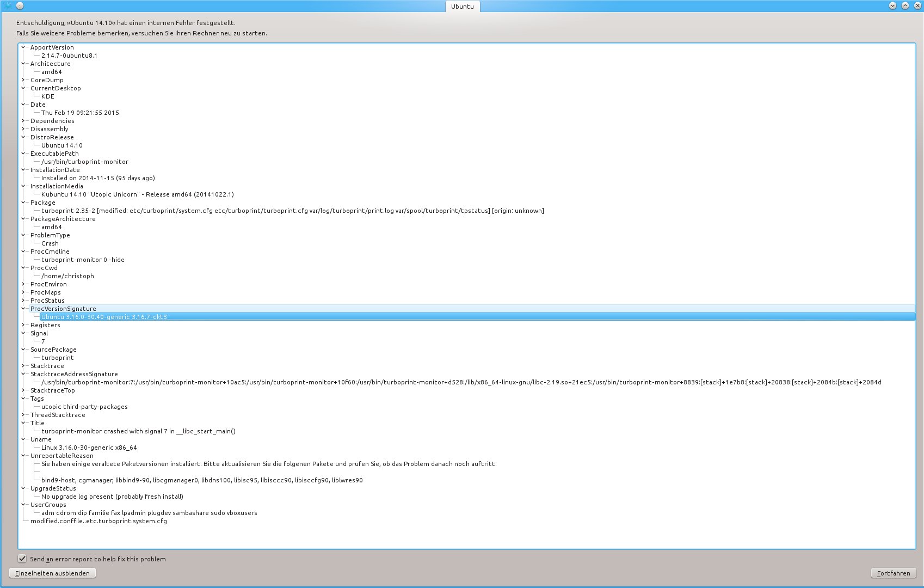Screen dimensions: 924x588
Task: Expand the CoreDump tree node
Action: point(23,80)
